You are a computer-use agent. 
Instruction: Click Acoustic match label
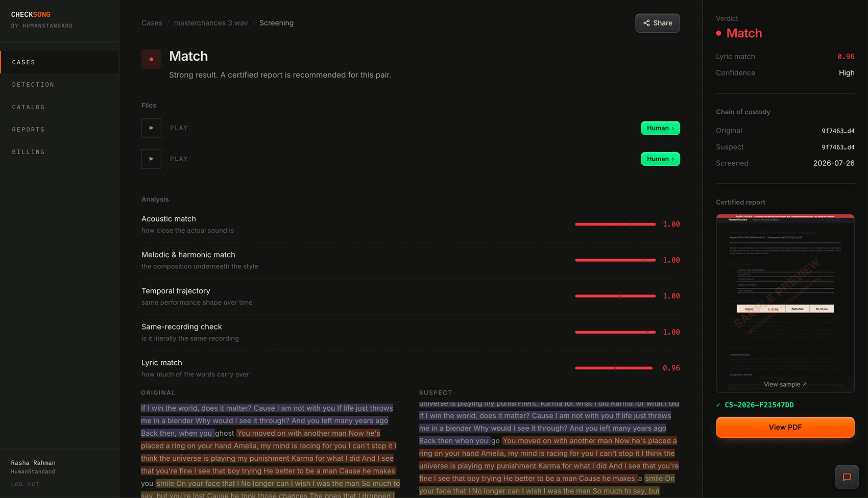click(168, 219)
